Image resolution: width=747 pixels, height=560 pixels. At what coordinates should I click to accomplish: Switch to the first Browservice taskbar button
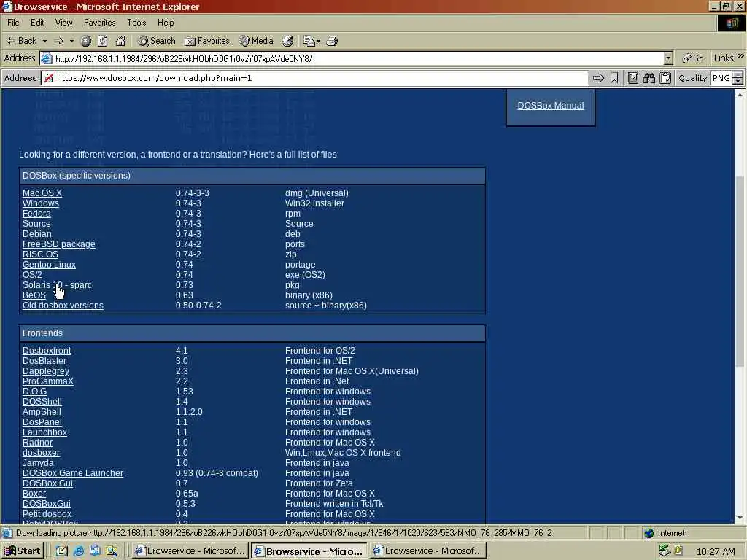tap(190, 551)
